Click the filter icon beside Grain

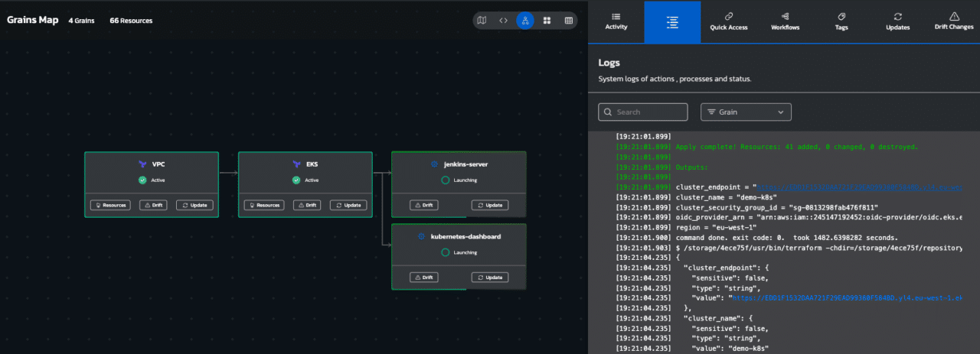[710, 112]
